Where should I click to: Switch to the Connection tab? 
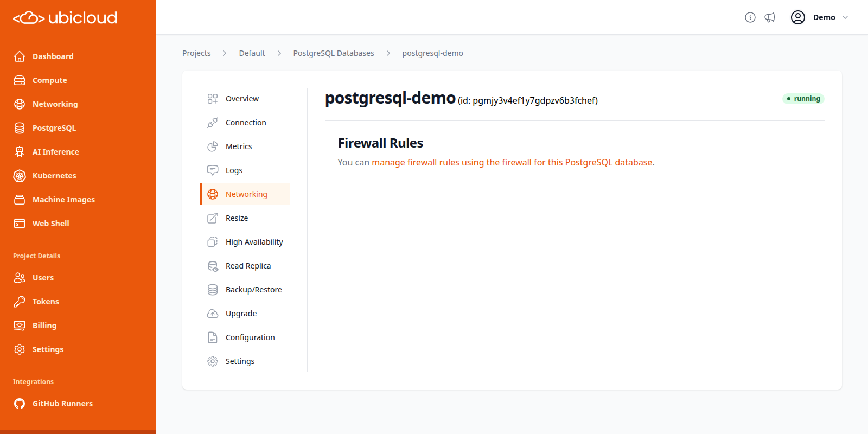click(245, 123)
